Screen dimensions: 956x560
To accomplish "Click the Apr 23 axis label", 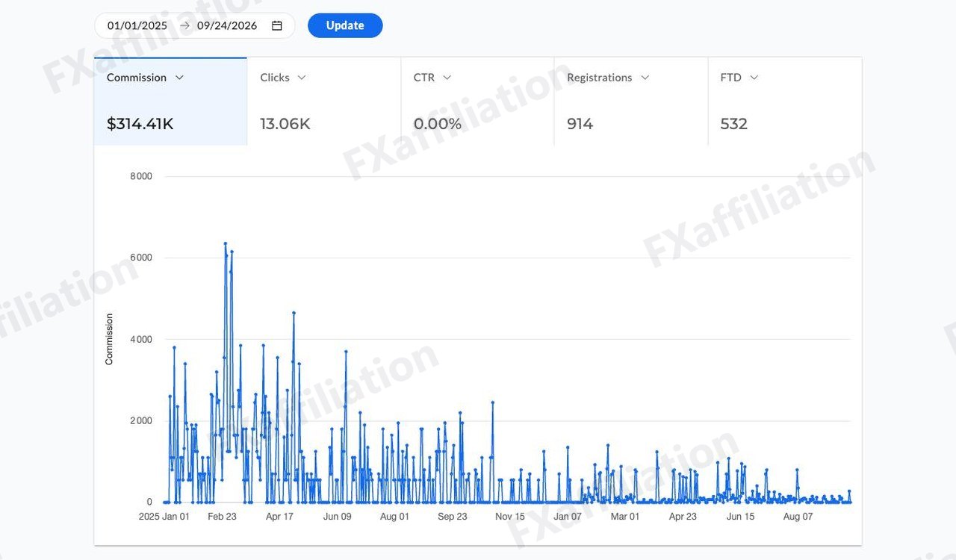I will pyautogui.click(x=683, y=517).
